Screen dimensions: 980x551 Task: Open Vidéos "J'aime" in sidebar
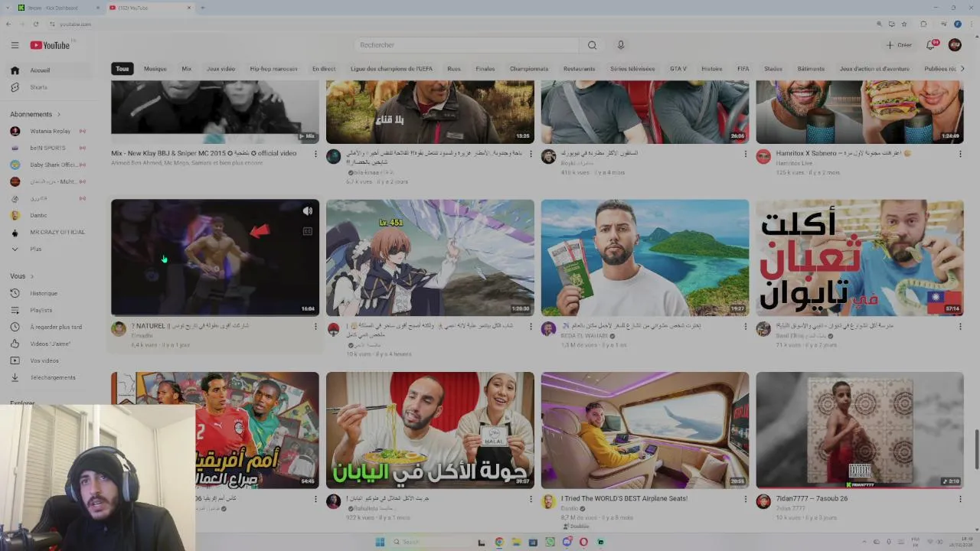coord(51,344)
